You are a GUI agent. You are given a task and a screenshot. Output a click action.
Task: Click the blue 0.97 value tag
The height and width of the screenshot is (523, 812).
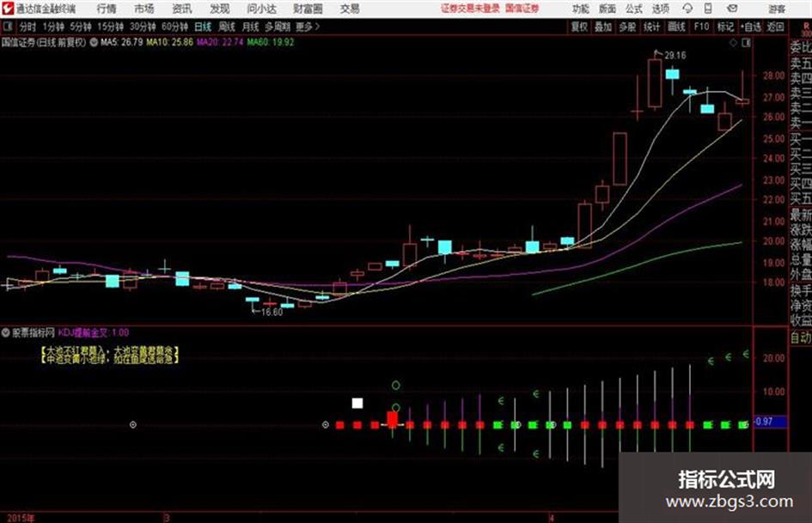(772, 422)
